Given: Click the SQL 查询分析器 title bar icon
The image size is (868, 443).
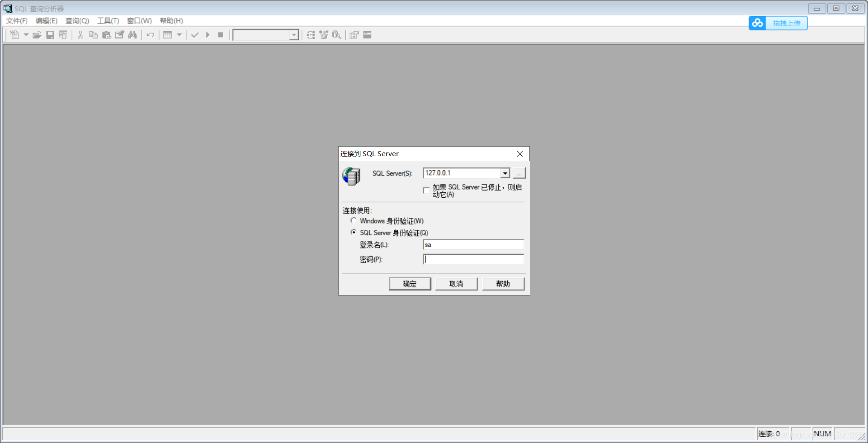Looking at the screenshot, I should click(8, 9).
